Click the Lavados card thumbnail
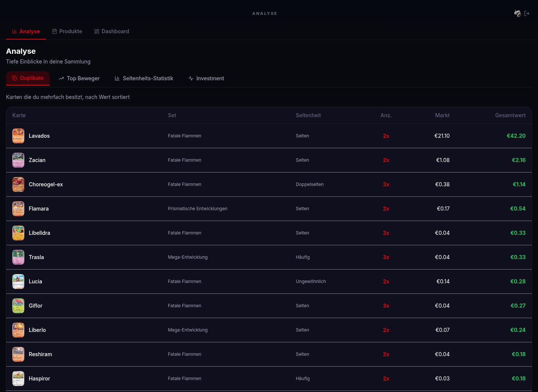Screen dimensions: 538x392 [18, 136]
